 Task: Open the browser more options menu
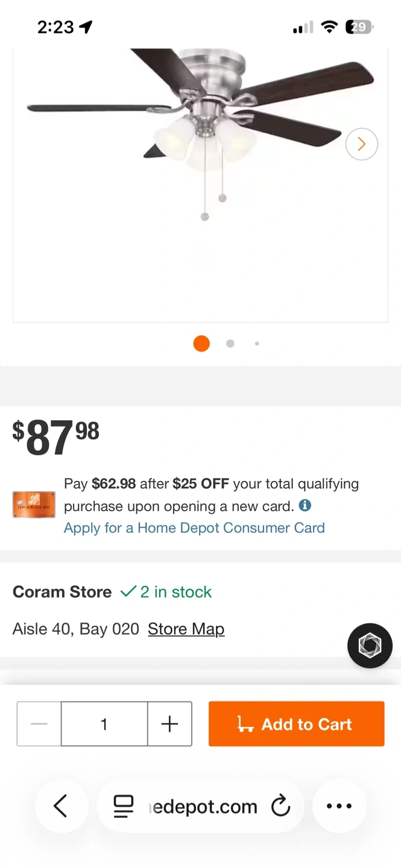pyautogui.click(x=339, y=806)
